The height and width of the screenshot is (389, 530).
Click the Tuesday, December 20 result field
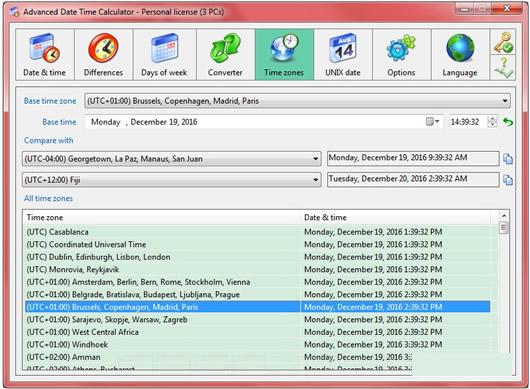413,179
